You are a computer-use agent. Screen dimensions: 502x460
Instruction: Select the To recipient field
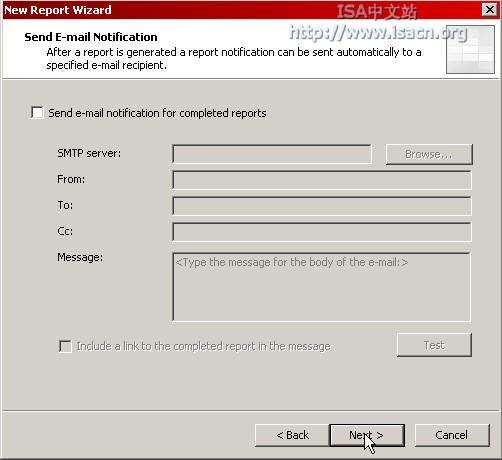pos(322,206)
